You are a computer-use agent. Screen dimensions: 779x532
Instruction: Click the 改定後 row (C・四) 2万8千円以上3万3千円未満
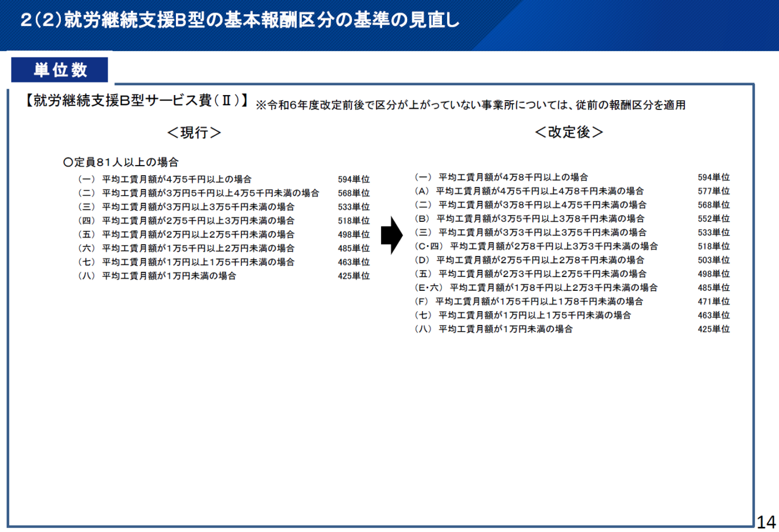(x=536, y=246)
